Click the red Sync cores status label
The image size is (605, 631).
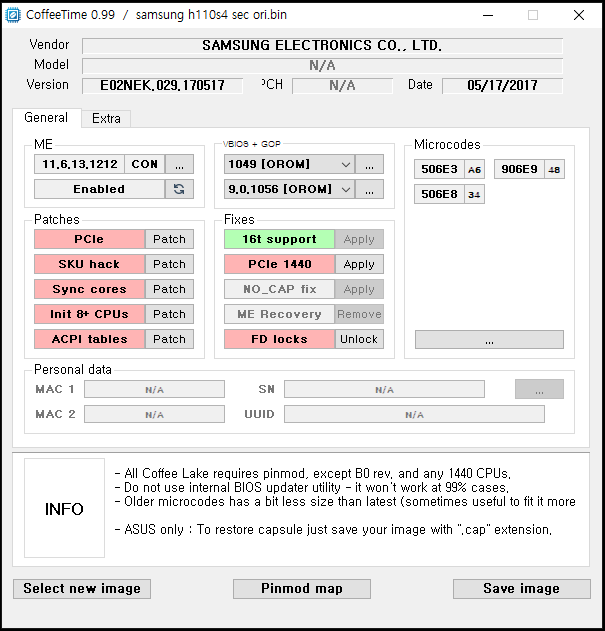tap(89, 289)
